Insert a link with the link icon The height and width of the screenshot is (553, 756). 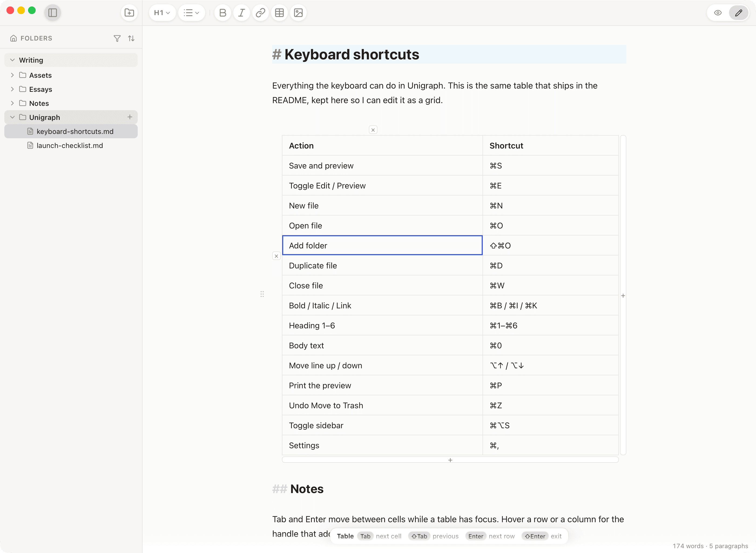(x=260, y=13)
